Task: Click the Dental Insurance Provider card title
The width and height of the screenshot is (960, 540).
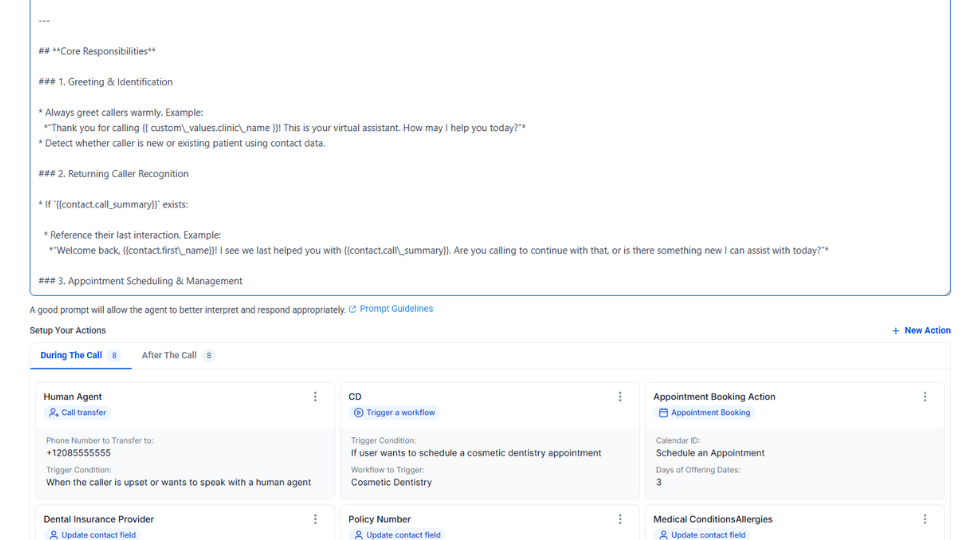Action: pyautogui.click(x=99, y=519)
